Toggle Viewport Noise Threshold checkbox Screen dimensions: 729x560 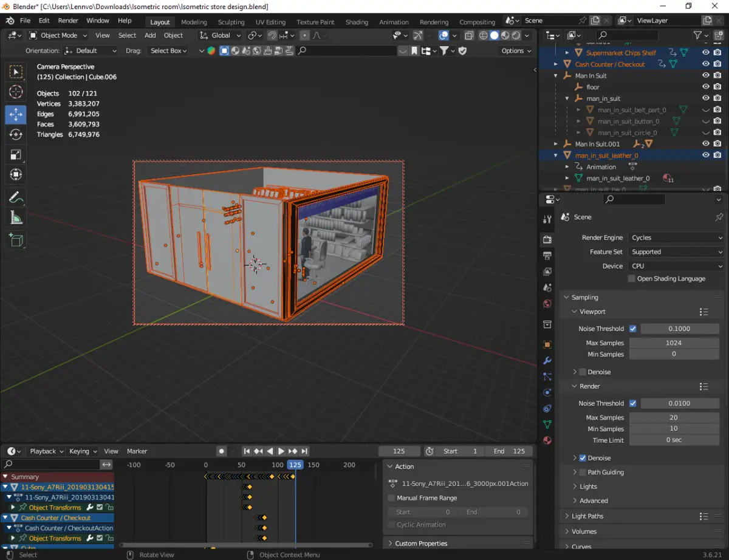click(633, 329)
